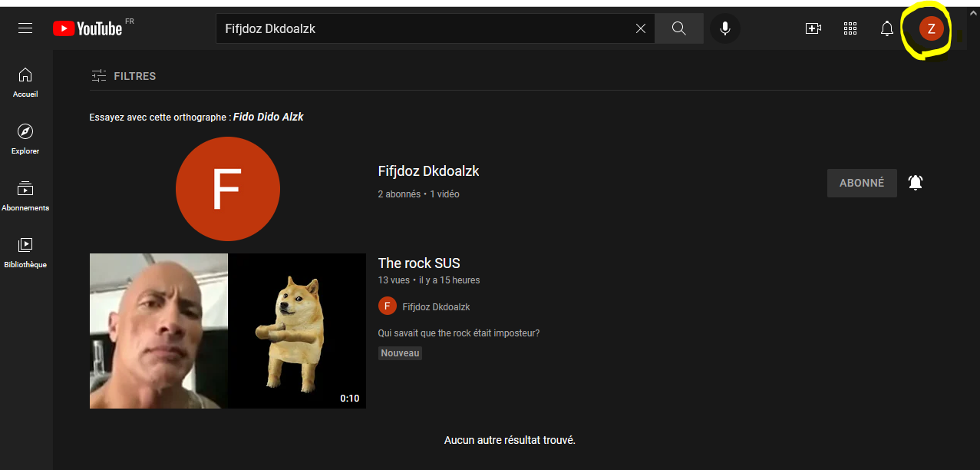Click the YouTube logo
The height and width of the screenshot is (470, 980).
[87, 28]
